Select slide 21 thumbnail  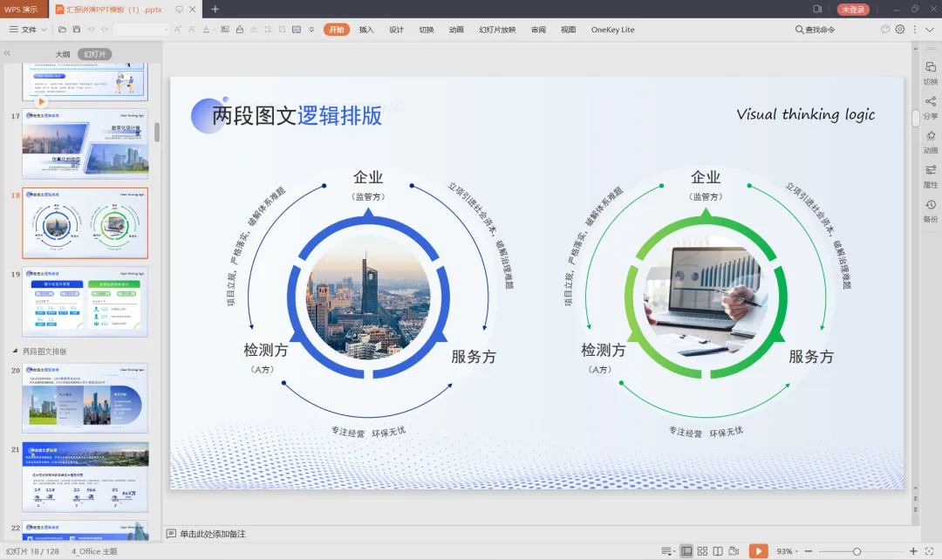point(85,477)
